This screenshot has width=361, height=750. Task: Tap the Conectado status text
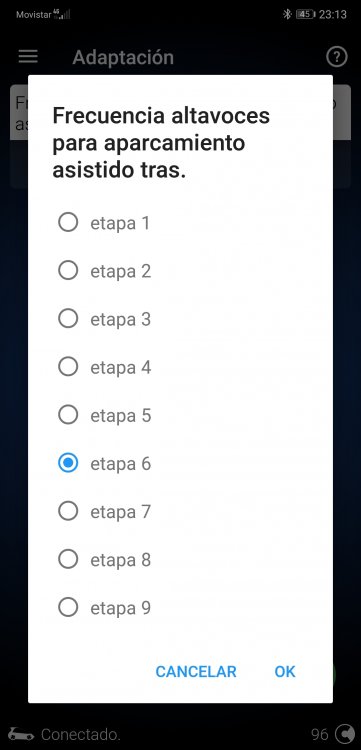(x=81, y=734)
